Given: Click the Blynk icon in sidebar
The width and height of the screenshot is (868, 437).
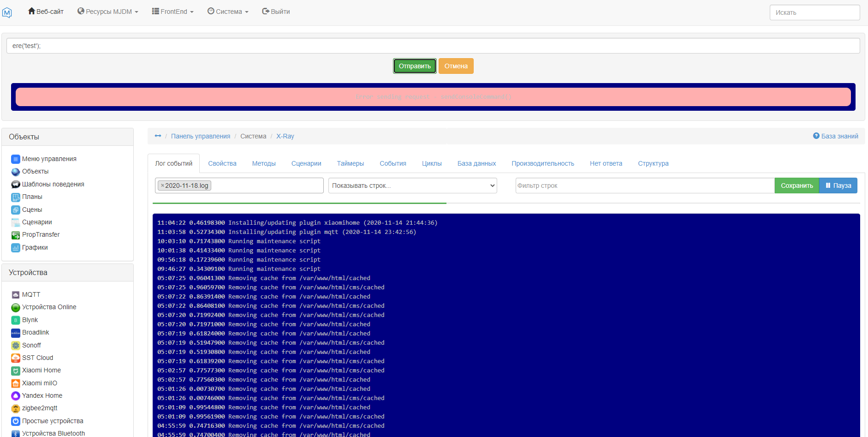Looking at the screenshot, I should click(x=16, y=320).
